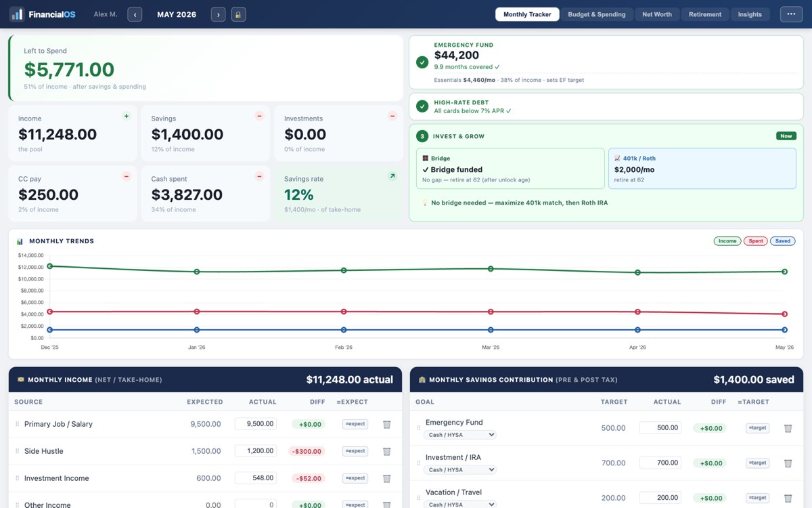This screenshot has width=812, height=508.
Task: Click =target button for Emergency Fund
Action: 757,428
